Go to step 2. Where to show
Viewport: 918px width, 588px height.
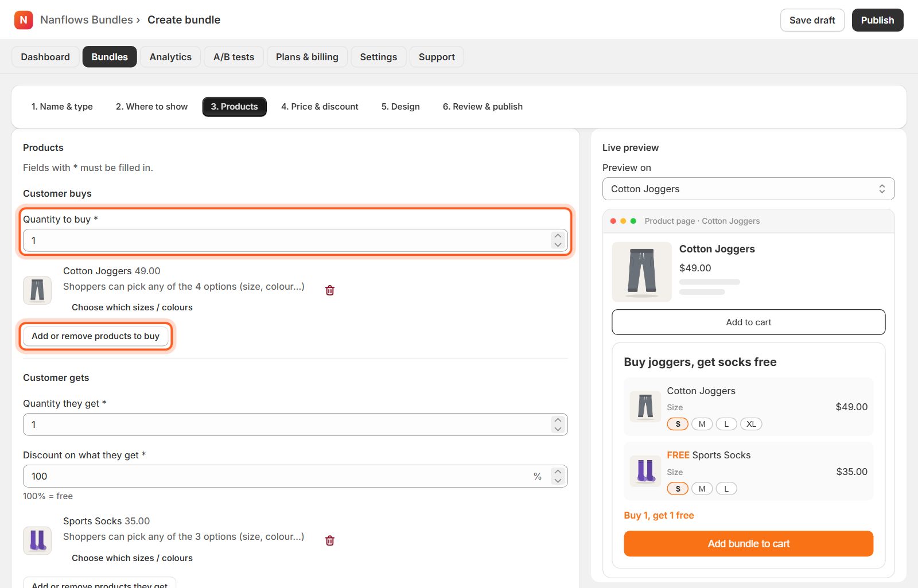tap(151, 107)
